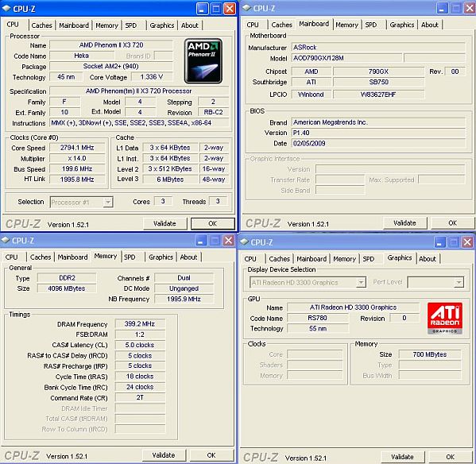Image resolution: width=476 pixels, height=464 pixels.
Task: Minimize the CPU tab window
Action: click(x=202, y=9)
